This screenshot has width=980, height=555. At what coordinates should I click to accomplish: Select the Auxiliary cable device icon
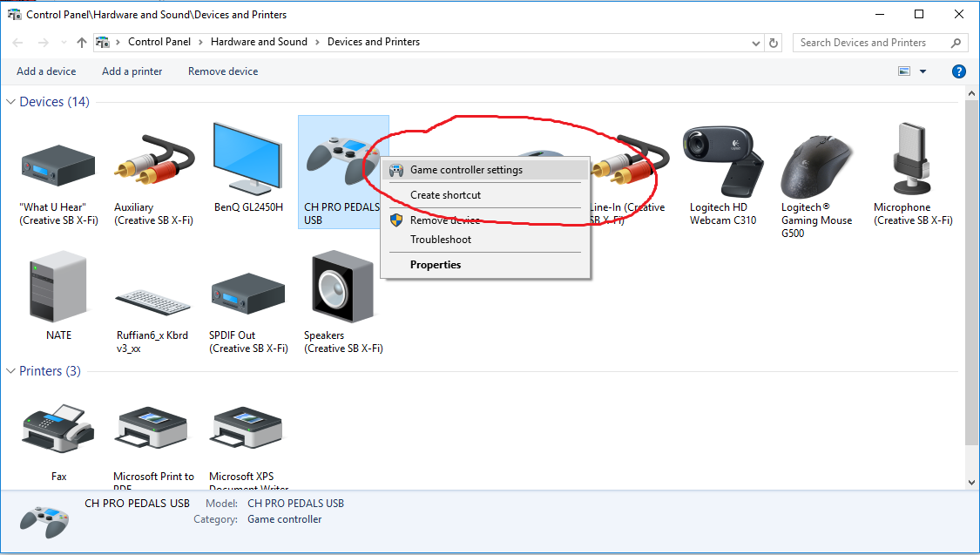153,160
